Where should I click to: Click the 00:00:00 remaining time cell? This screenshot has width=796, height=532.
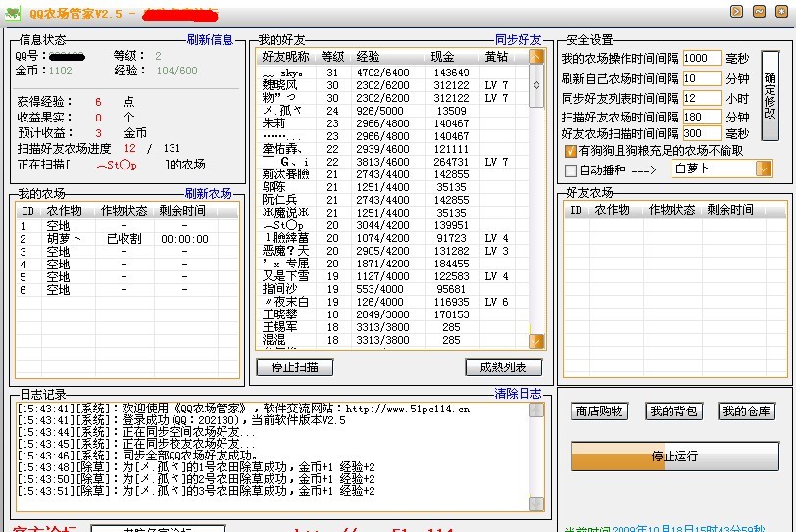pyautogui.click(x=184, y=239)
